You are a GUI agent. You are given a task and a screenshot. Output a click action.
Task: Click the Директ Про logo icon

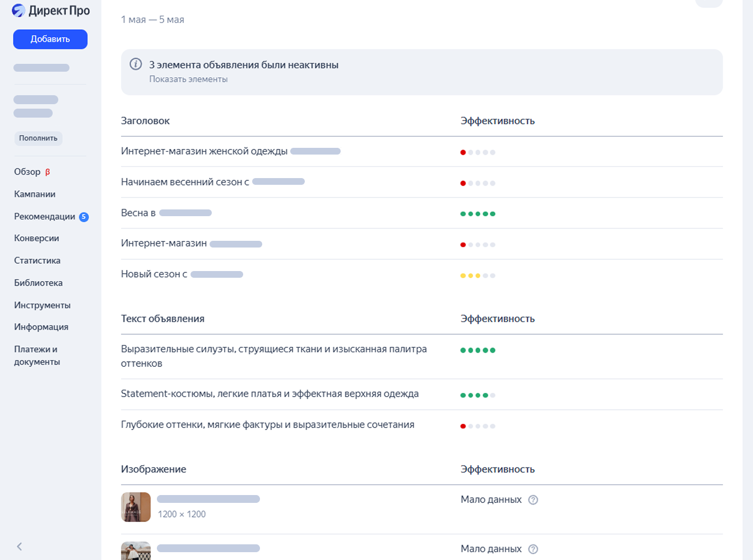18,11
